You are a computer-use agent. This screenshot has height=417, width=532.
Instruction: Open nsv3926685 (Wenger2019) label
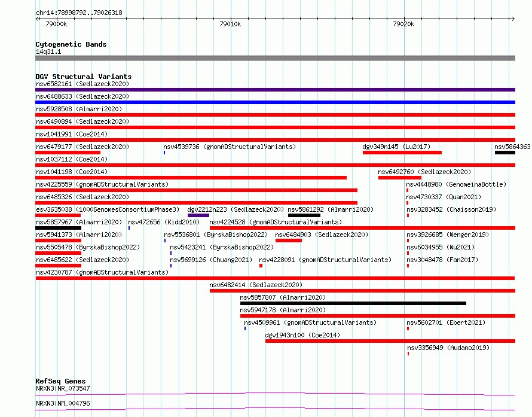pyautogui.click(x=448, y=235)
